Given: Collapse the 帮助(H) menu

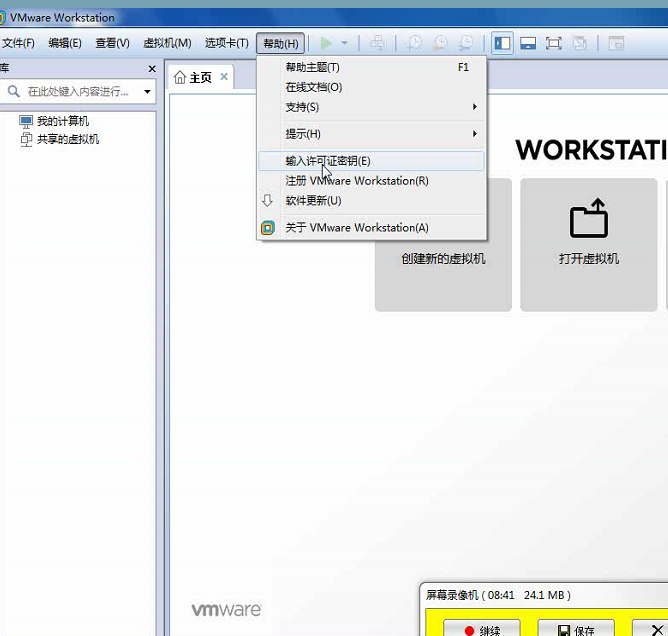Looking at the screenshot, I should point(280,43).
